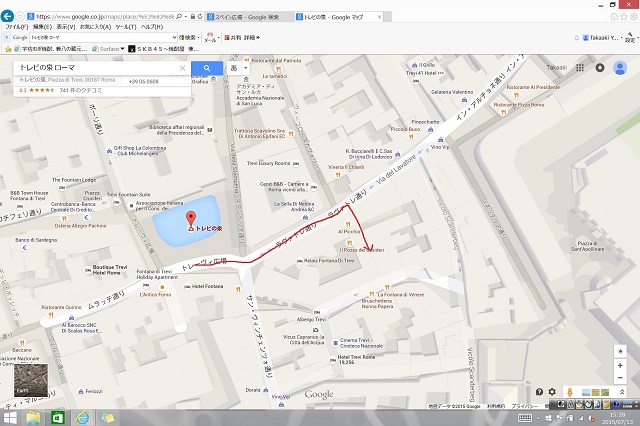Screen dimensions: 640x426
Task: Expand the imagery strip double chevron
Action: (x=622, y=392)
